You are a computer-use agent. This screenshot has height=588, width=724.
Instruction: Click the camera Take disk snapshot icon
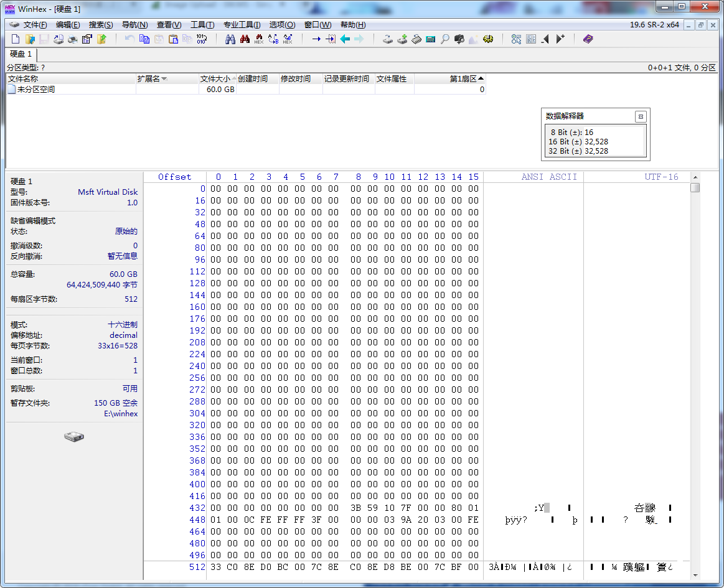459,39
